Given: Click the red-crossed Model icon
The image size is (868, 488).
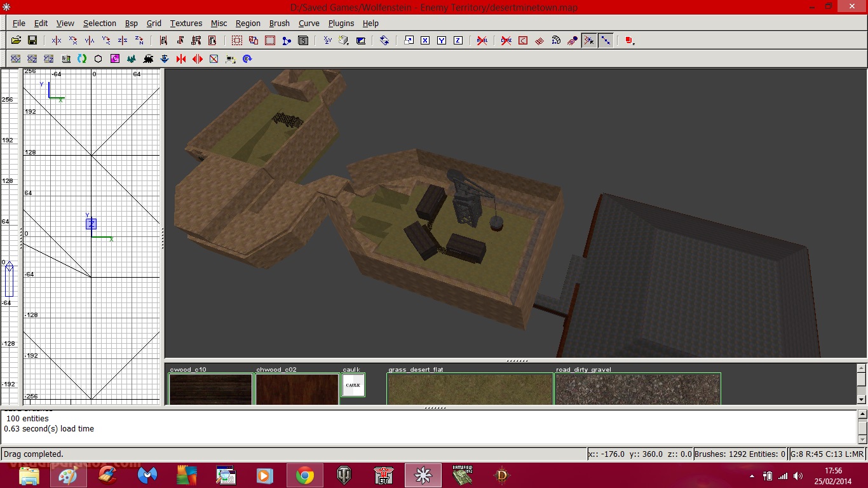Looking at the screenshot, I should pyautogui.click(x=482, y=40).
